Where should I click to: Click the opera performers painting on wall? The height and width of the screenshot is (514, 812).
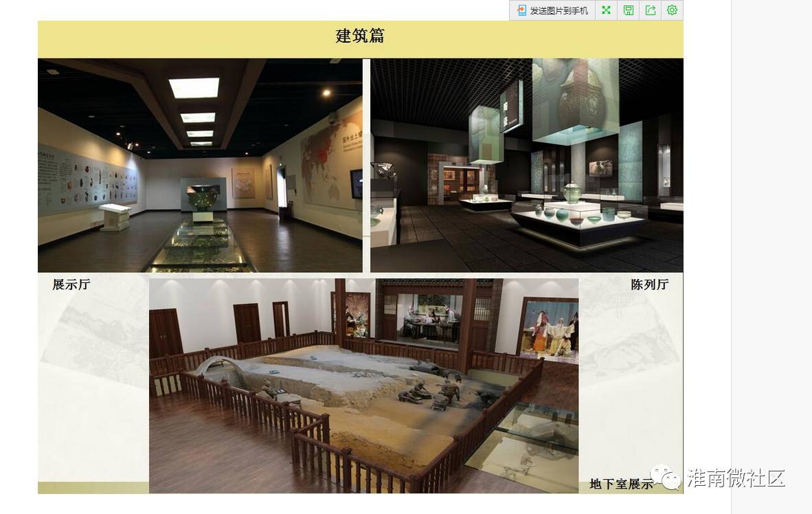coord(550,328)
